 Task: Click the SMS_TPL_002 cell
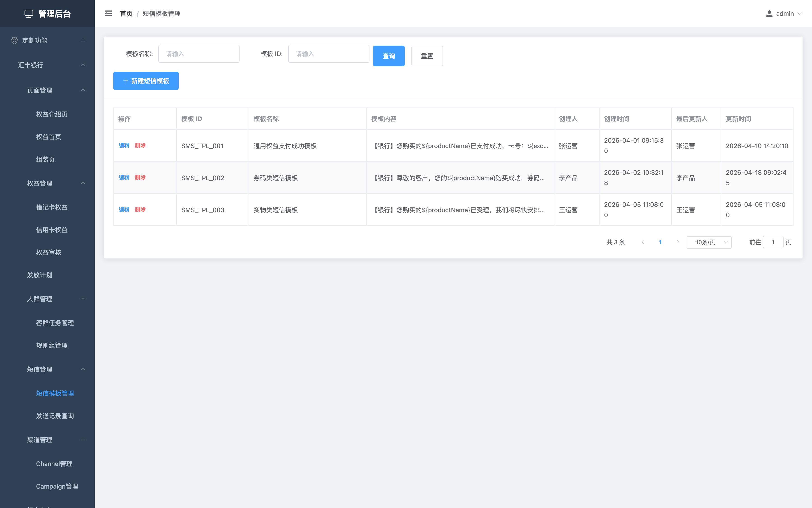212,178
